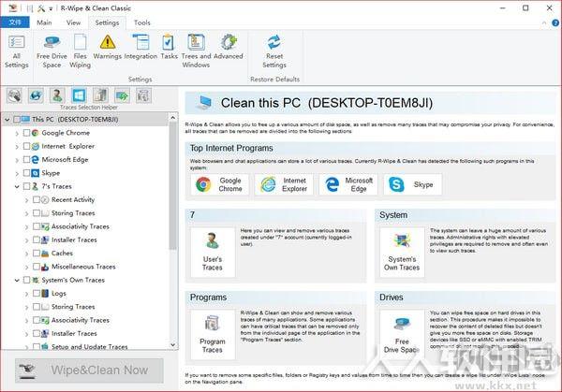Open System's Own Traces tile
562x392 pixels.
(x=402, y=253)
